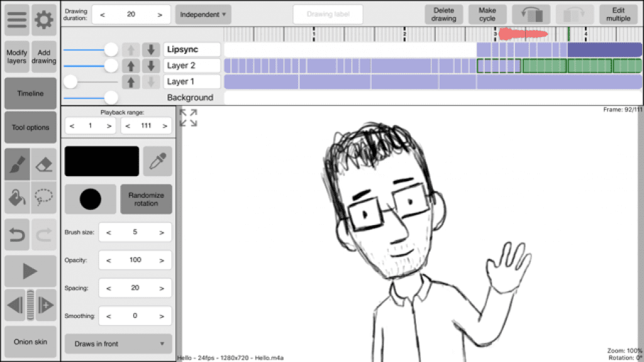644x362 pixels.
Task: Click the Make cycle button
Action: click(487, 14)
